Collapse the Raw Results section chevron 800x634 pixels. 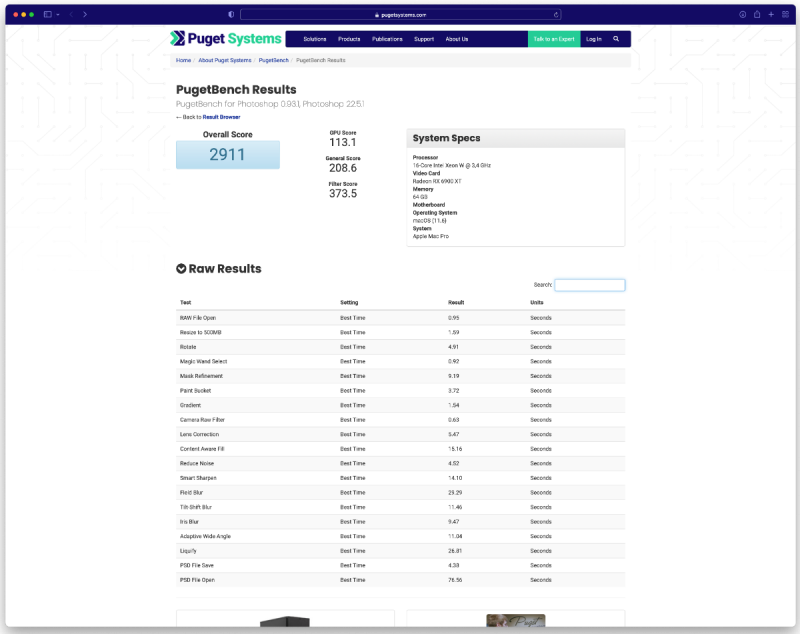pyautogui.click(x=181, y=269)
